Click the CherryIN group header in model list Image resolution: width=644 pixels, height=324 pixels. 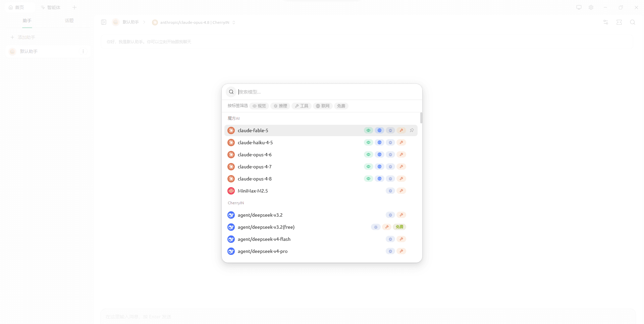(236, 203)
